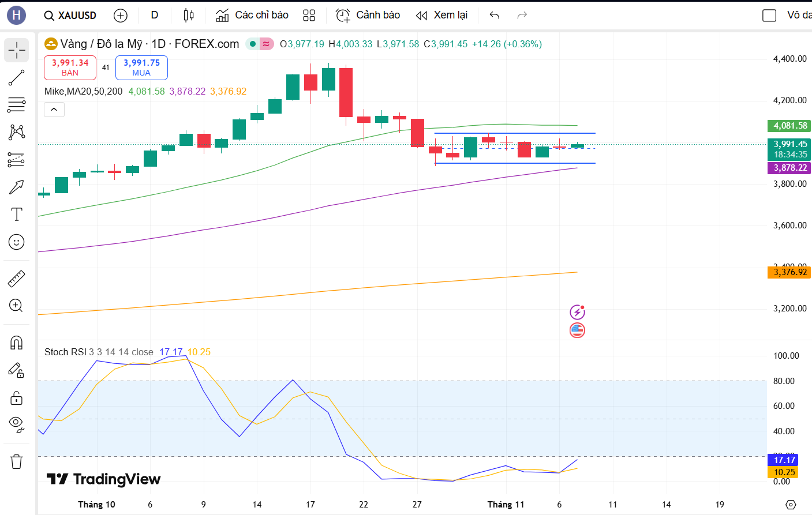Image resolution: width=812 pixels, height=515 pixels.
Task: Open the candlestick chart type dropdown
Action: (x=189, y=15)
